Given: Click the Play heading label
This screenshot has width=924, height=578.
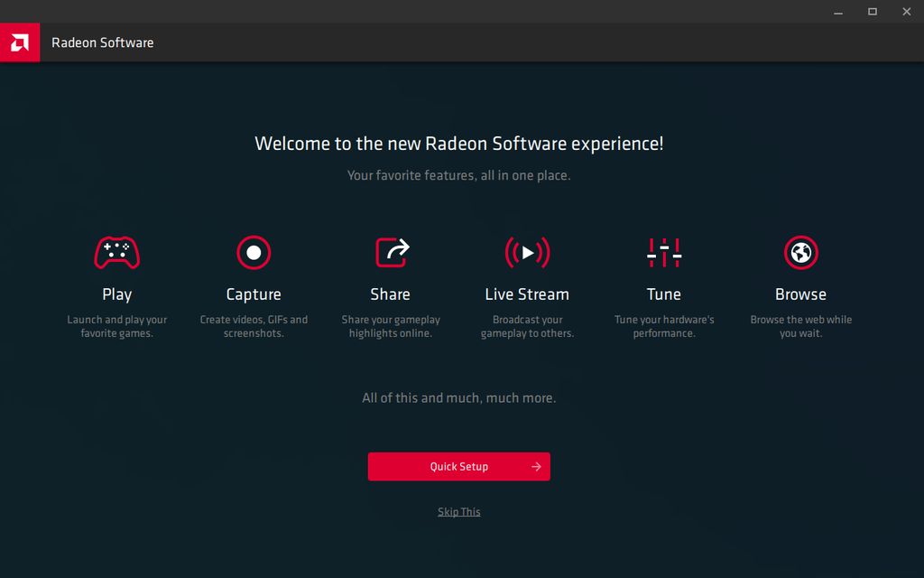Looking at the screenshot, I should (116, 294).
